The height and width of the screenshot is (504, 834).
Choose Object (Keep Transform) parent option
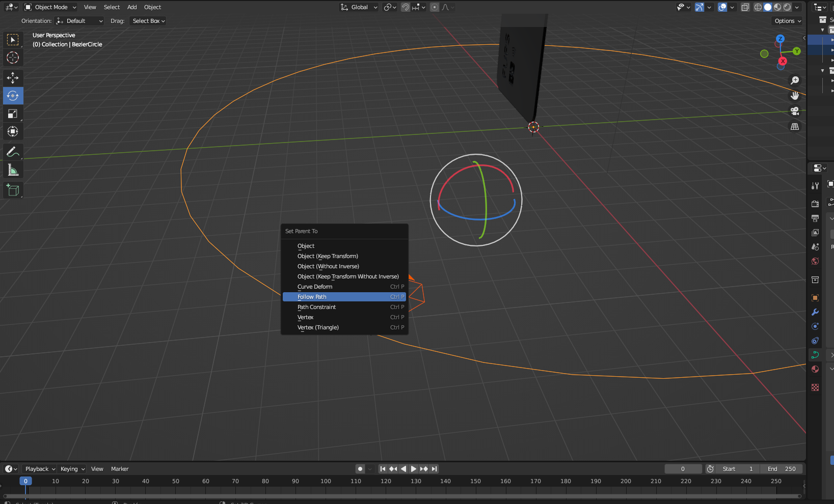tap(344, 256)
